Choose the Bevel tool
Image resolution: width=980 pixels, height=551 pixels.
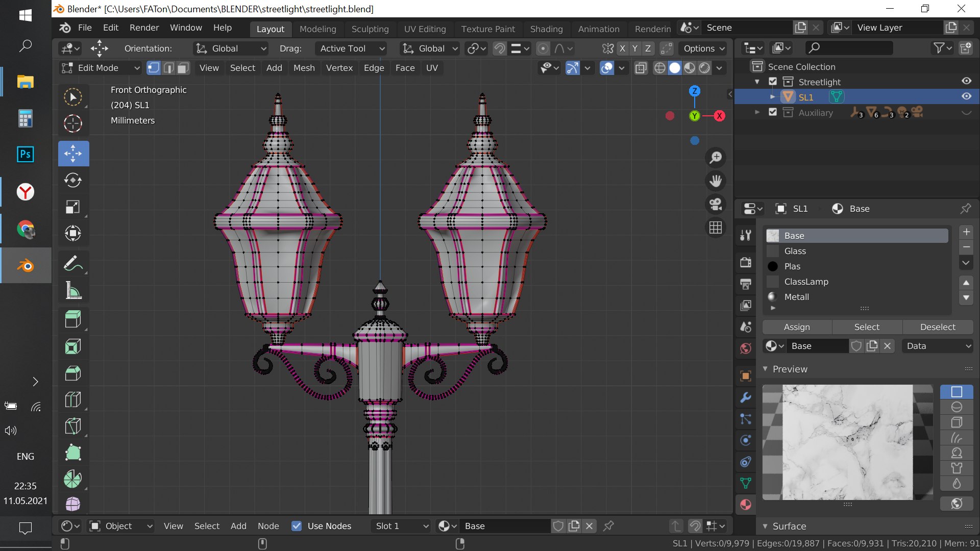[x=73, y=373]
